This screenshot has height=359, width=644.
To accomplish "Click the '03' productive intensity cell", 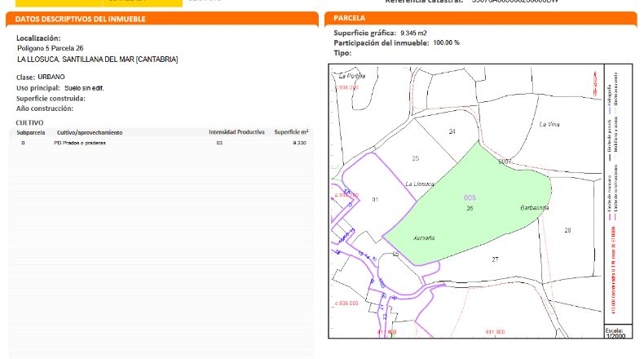I will (x=219, y=143).
